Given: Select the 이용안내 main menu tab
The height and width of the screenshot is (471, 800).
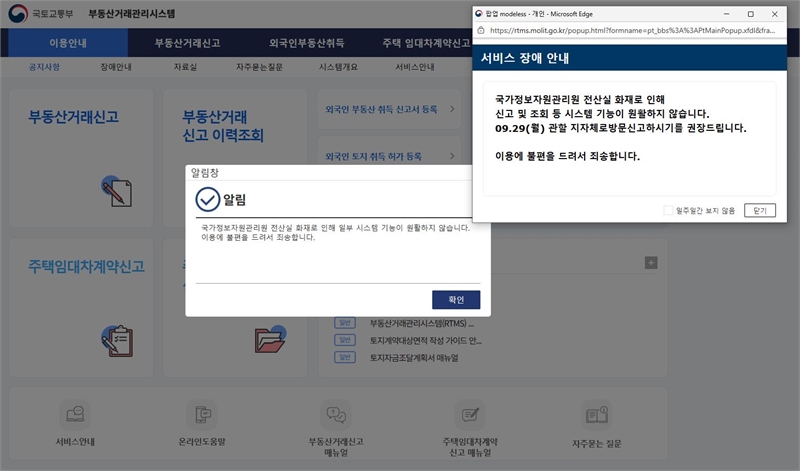Looking at the screenshot, I should [73, 43].
